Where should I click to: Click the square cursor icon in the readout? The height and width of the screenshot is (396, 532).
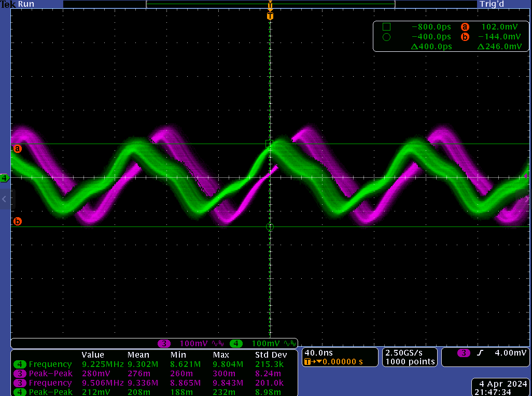point(386,27)
